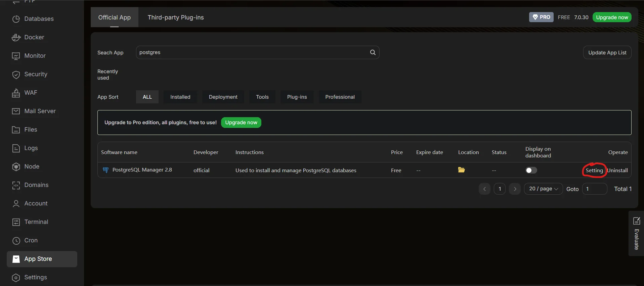The image size is (644, 286).
Task: Click the search magnifier icon
Action: pos(373,52)
